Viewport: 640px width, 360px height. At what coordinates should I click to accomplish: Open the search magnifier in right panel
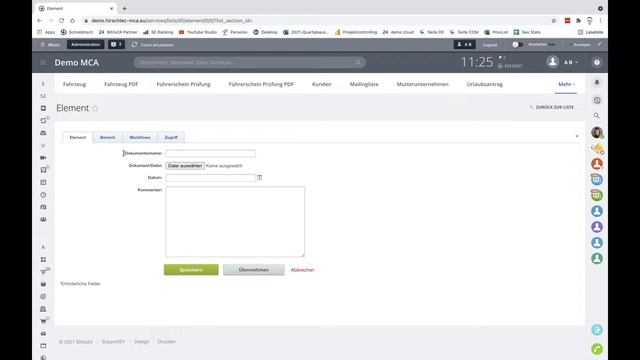597,116
